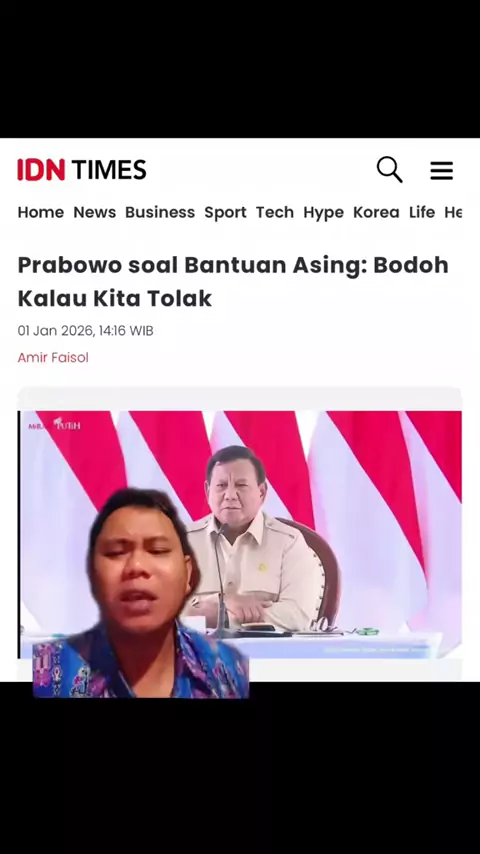480x854 pixels.
Task: Click the microphone on the desk in photo
Action: pyautogui.click(x=221, y=580)
